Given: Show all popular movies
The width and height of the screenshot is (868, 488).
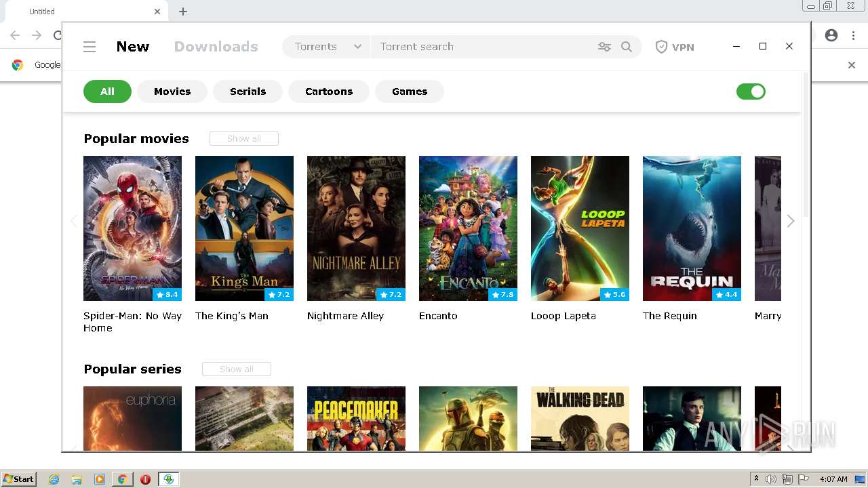Looking at the screenshot, I should point(244,138).
